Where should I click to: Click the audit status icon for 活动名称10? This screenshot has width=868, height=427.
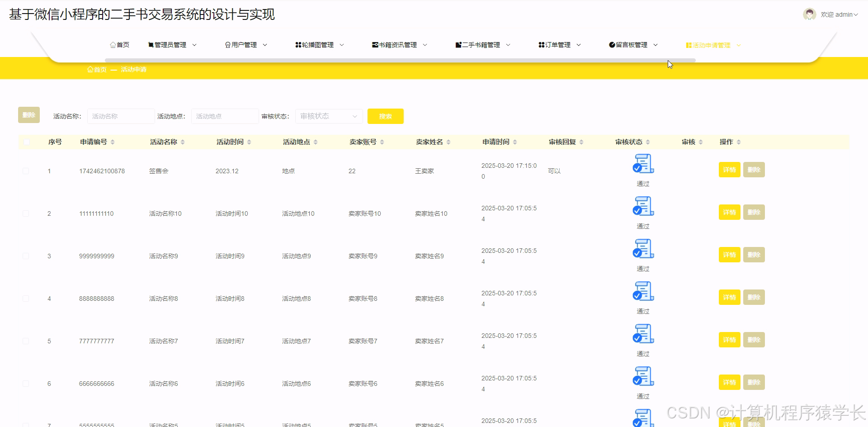[642, 207]
